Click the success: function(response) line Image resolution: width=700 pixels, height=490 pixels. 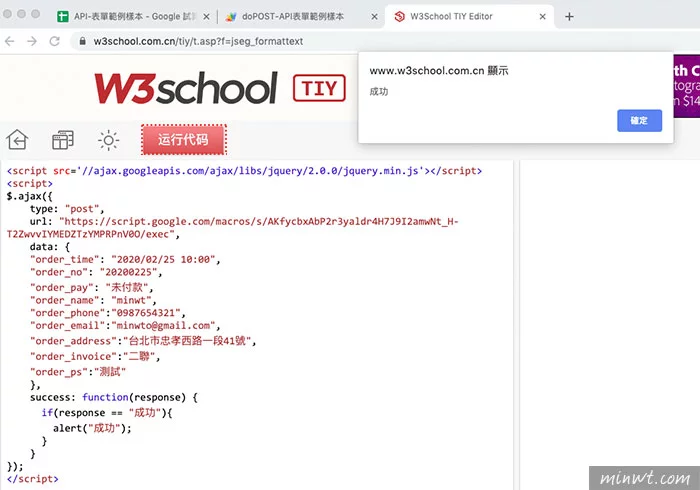coord(114,397)
